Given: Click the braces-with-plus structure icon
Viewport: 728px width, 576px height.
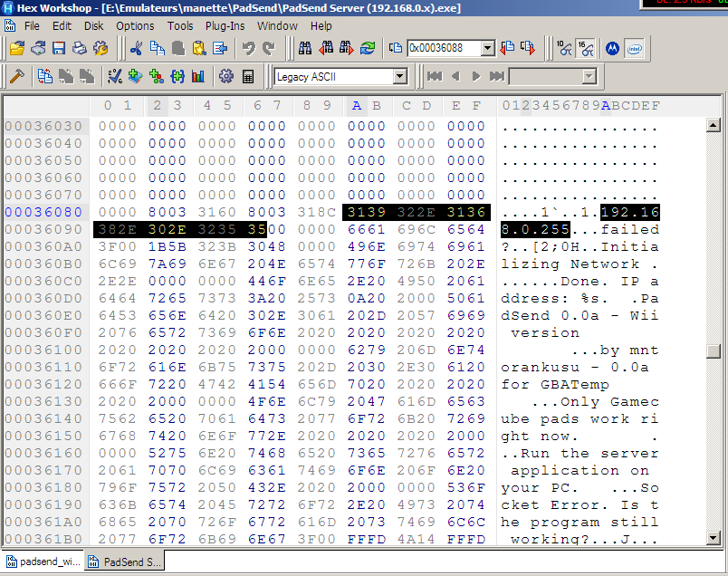Looking at the screenshot, I should [177, 77].
